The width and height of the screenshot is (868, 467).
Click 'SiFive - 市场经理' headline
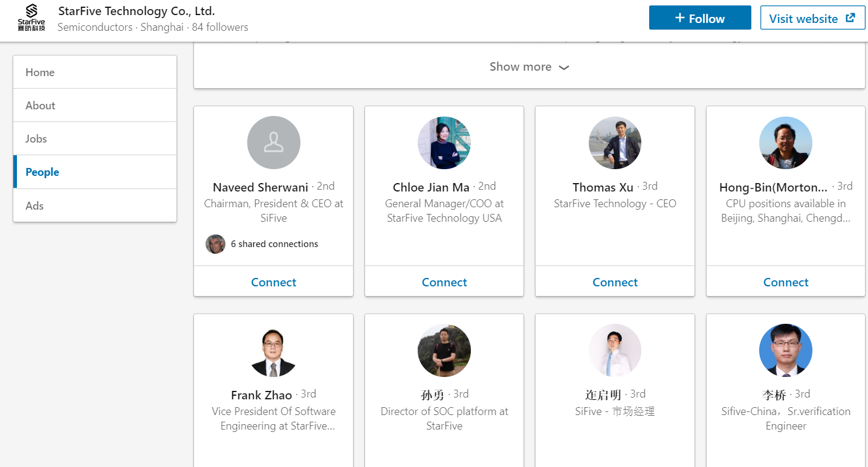(615, 411)
